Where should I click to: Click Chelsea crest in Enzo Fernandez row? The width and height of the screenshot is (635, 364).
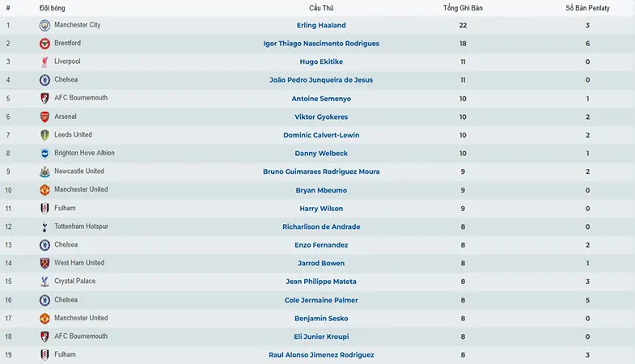(x=44, y=245)
